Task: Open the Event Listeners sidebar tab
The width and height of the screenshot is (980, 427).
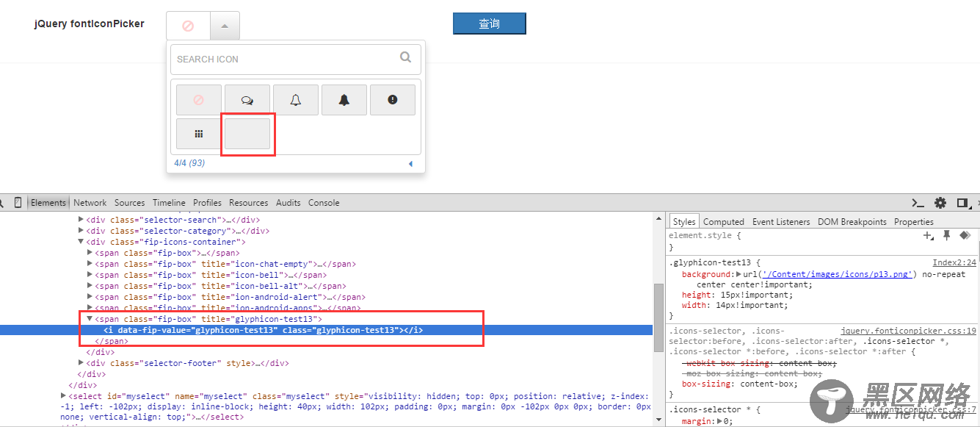Action: click(781, 221)
